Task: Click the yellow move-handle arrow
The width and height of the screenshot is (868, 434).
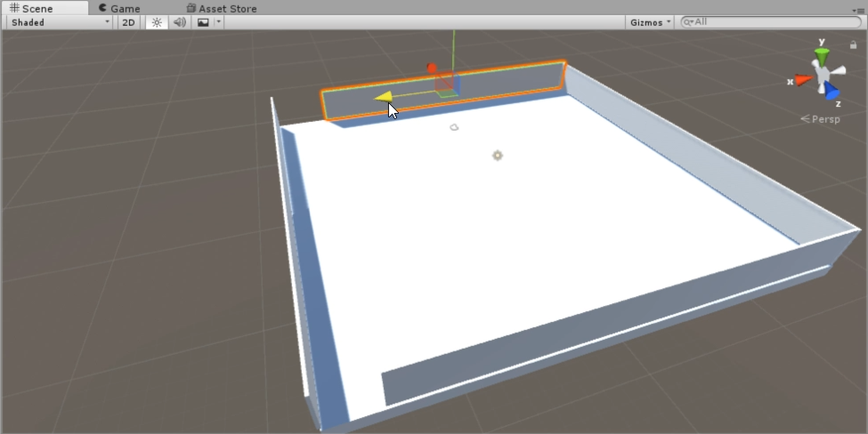Action: pos(384,97)
